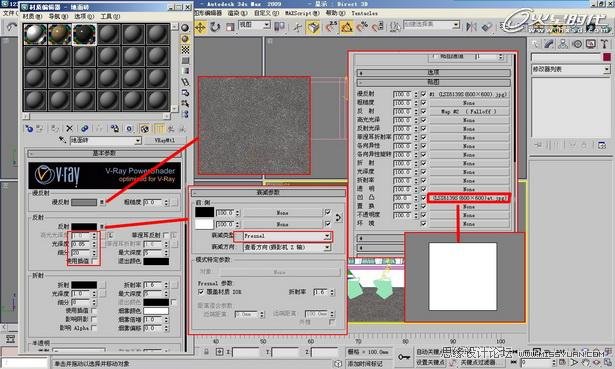The height and width of the screenshot is (369, 615).
Task: Open the named selection sets dropdown
Action: [x=456, y=25]
